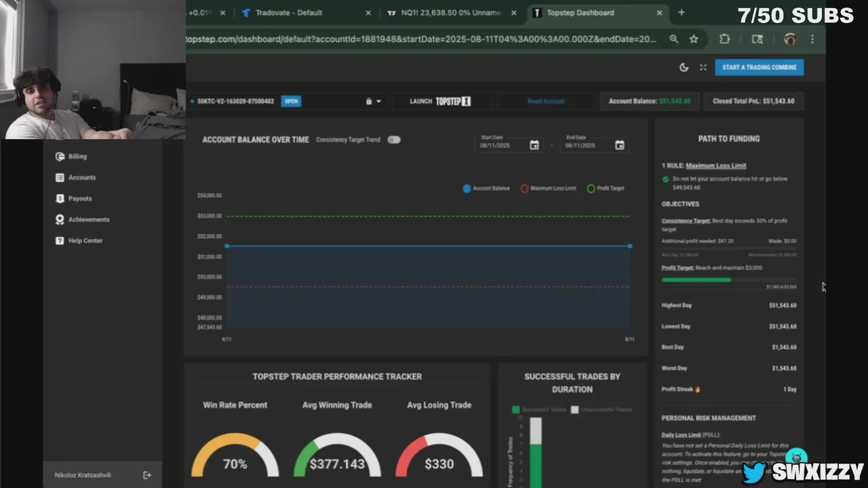Click the OPEN status badge
Viewport: 868px width, 488px height.
[x=291, y=101]
